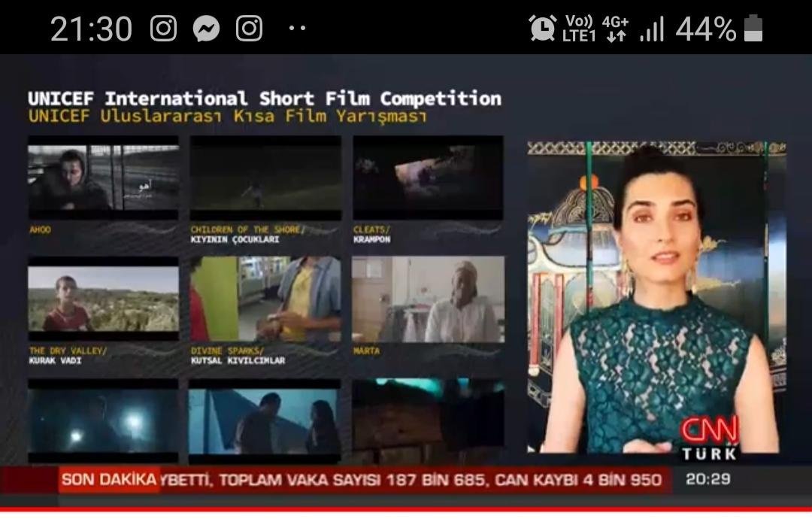
Task: Pick the Marta film thumbnail
Action: [428, 299]
